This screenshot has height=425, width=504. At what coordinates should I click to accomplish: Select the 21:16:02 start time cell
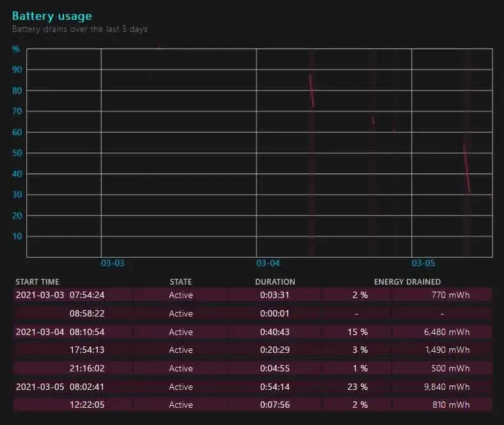[x=87, y=368]
